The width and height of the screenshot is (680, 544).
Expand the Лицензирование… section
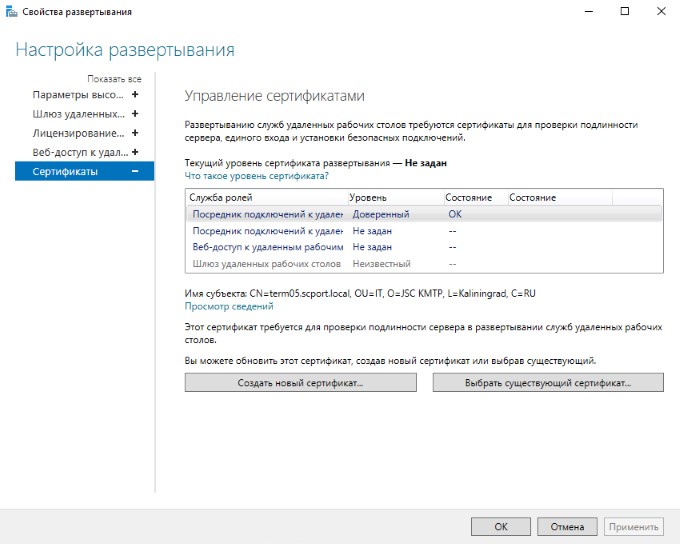point(135,133)
